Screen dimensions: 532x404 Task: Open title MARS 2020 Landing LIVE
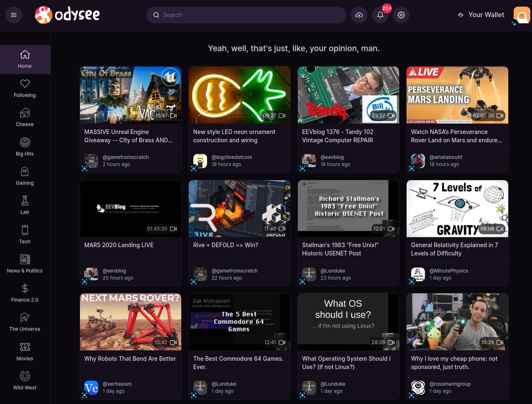[119, 245]
